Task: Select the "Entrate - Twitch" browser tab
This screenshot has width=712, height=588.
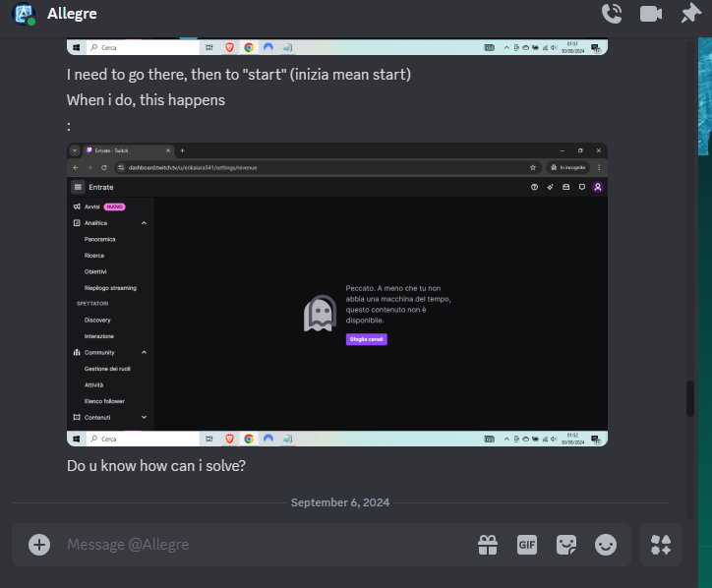Action: coord(128,150)
